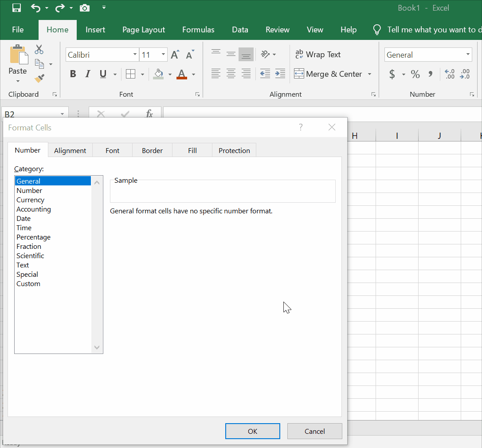This screenshot has width=482, height=448.
Task: Toggle Wrap Text
Action: 318,55
